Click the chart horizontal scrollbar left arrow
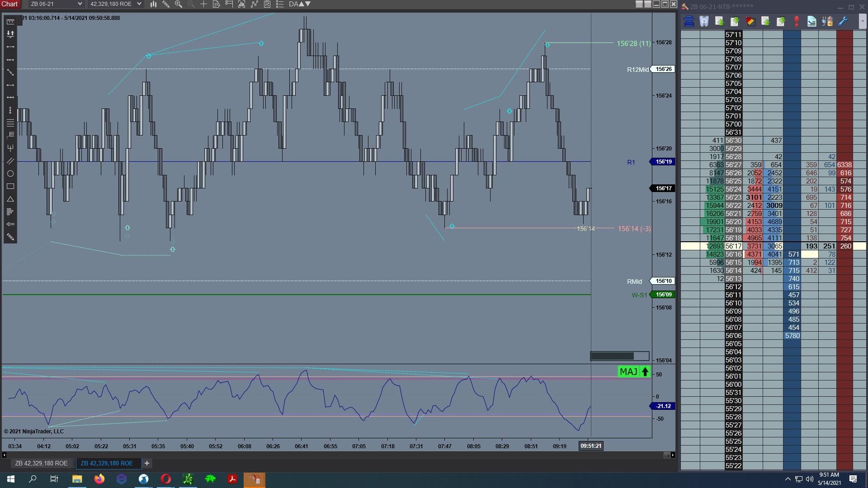The image size is (868, 488). (5, 455)
